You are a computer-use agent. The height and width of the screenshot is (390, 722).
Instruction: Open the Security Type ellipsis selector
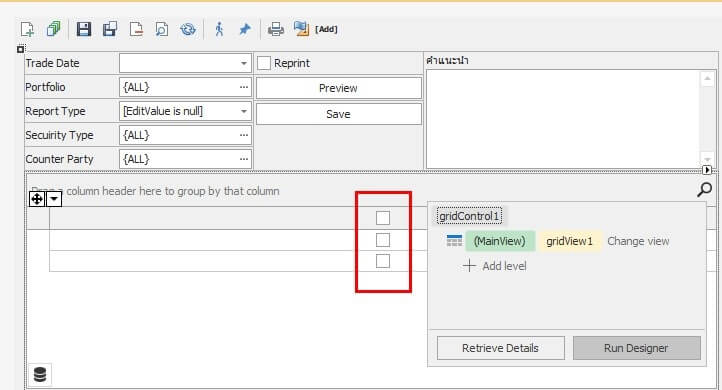pos(244,135)
